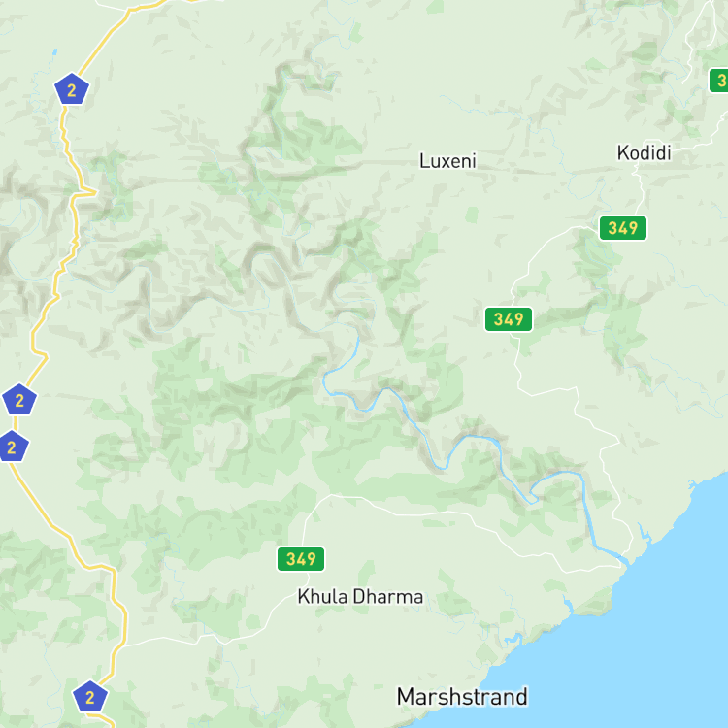Click the river mouth at the coastline

[x=624, y=558]
